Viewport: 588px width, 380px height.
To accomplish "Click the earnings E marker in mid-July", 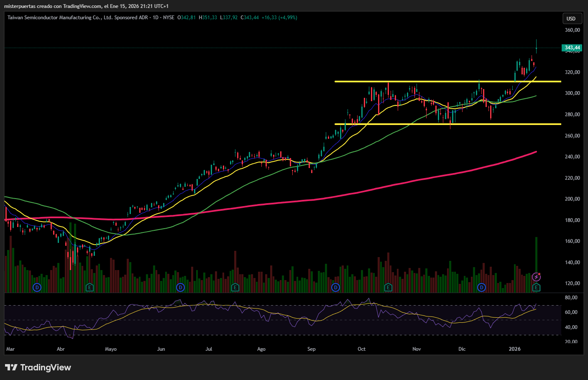I will click(235, 288).
